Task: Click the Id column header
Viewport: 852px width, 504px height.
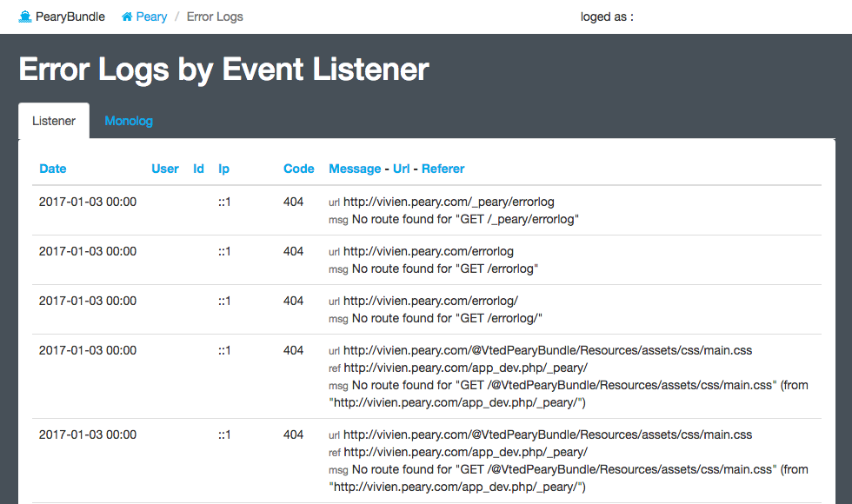Action: tap(198, 169)
